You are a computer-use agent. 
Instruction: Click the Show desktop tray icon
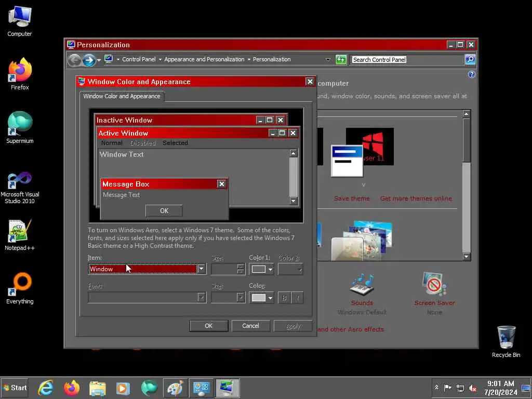point(526,388)
